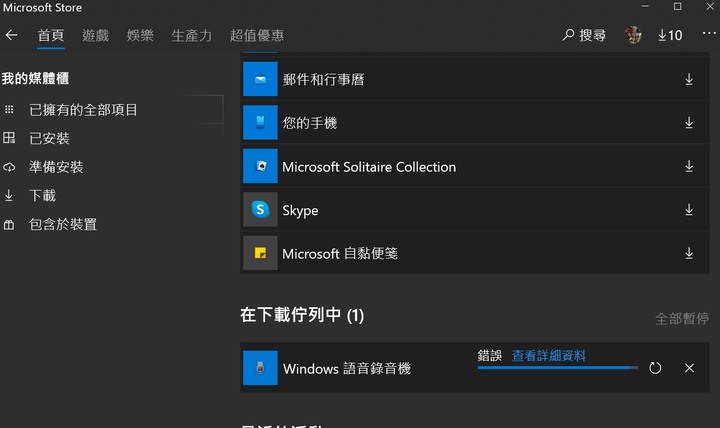The width and height of the screenshot is (720, 428).
Task: Click the 您的手機 app tile icon
Action: point(260,123)
